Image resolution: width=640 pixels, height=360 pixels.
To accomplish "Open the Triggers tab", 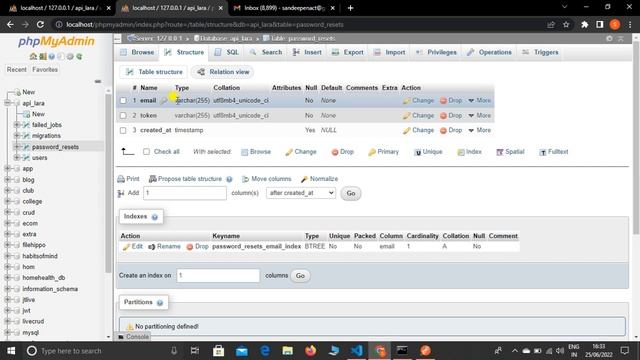I will click(540, 52).
